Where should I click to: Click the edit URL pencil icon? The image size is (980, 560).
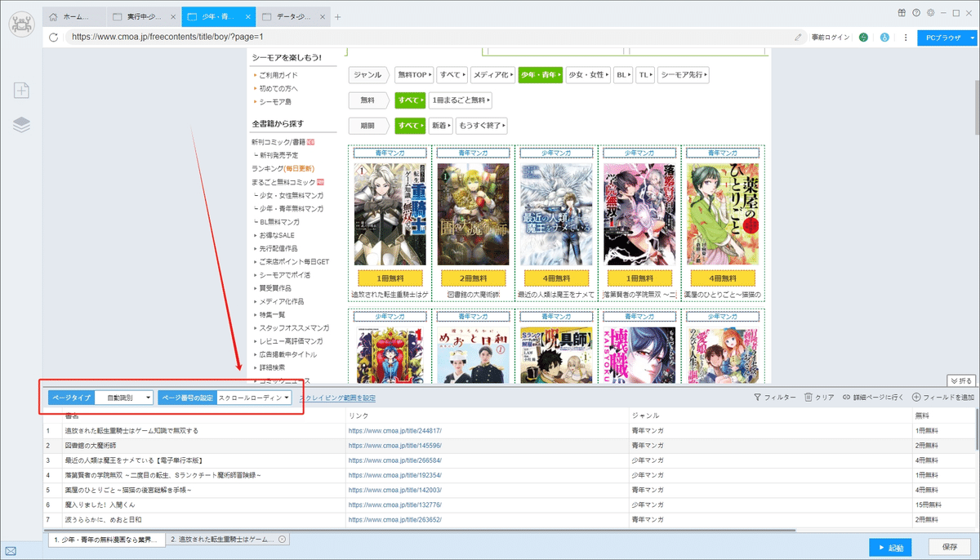pyautogui.click(x=798, y=37)
